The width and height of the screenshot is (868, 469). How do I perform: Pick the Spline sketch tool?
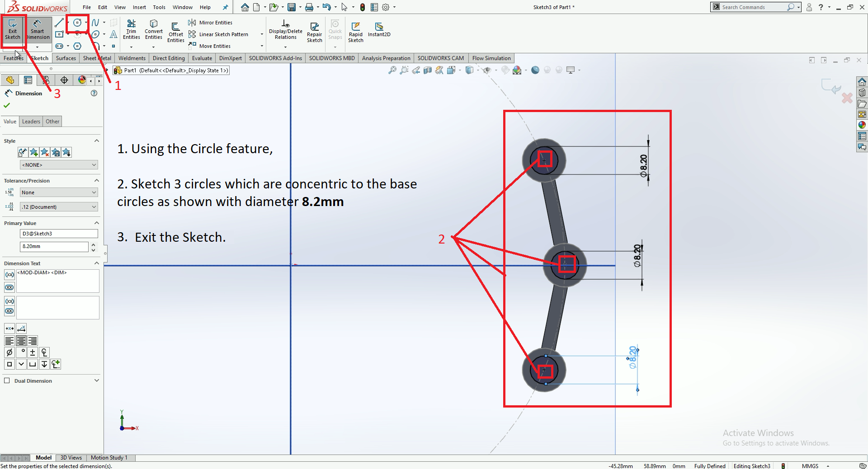tap(95, 23)
